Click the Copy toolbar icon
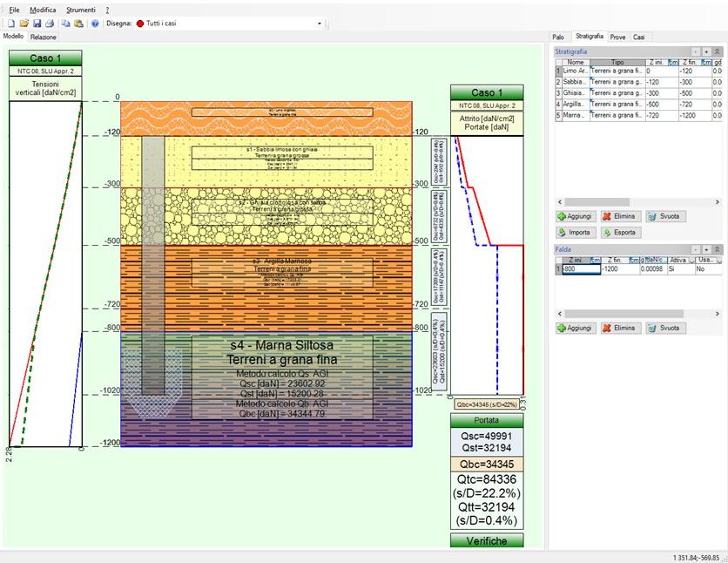Viewport: 728px width, 563px height. pyautogui.click(x=66, y=24)
